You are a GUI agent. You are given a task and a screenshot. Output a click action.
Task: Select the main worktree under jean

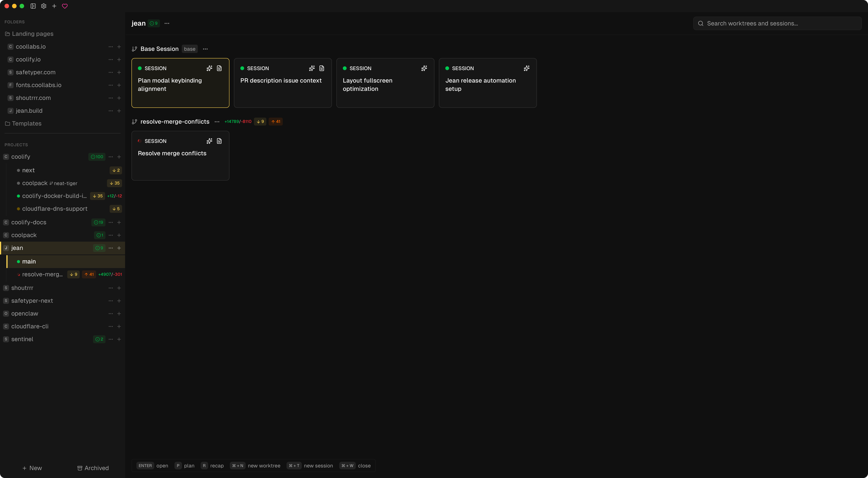pyautogui.click(x=29, y=262)
